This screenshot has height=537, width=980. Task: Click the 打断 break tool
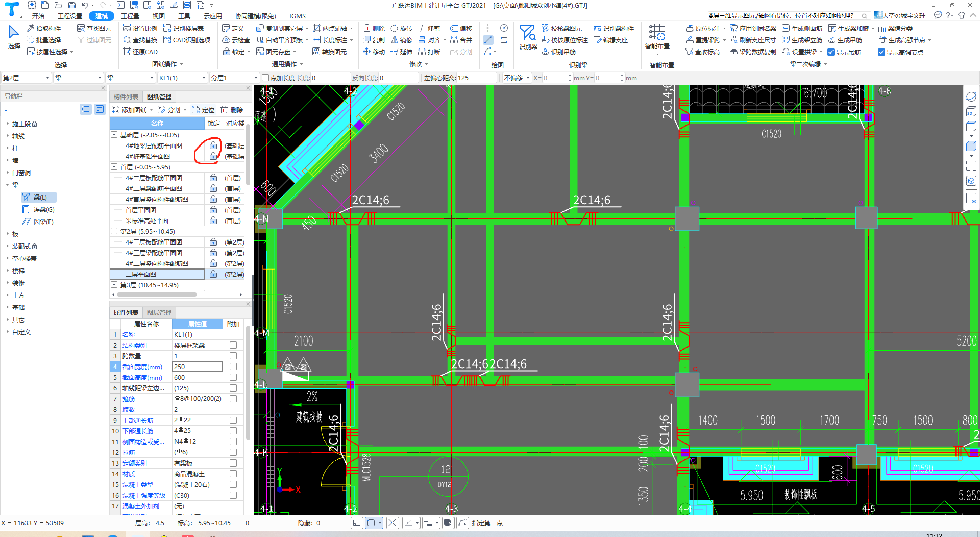point(429,52)
